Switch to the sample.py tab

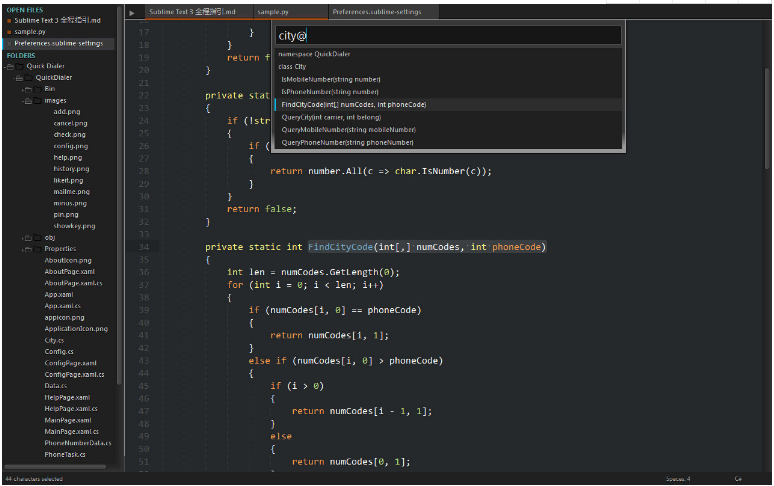272,13
